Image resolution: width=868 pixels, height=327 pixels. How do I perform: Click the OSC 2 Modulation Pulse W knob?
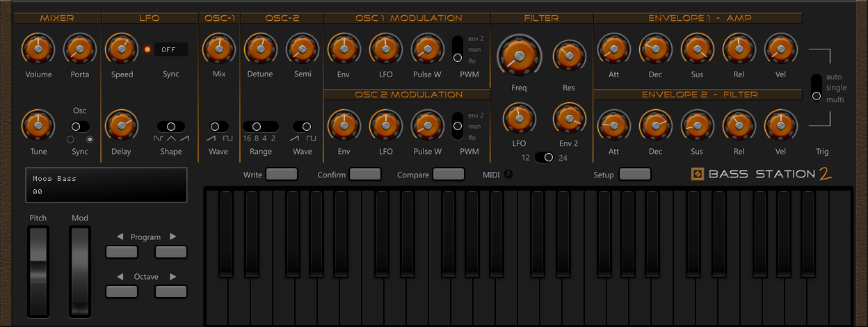tap(427, 126)
